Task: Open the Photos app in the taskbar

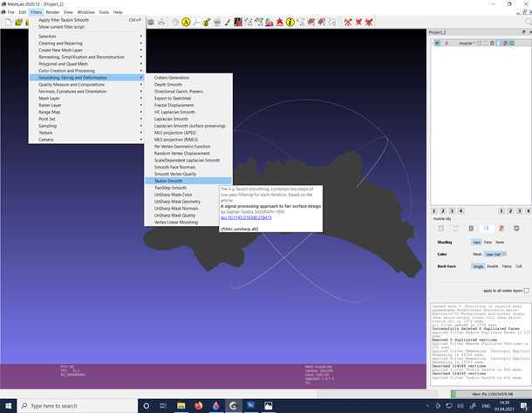Action: 269,406
